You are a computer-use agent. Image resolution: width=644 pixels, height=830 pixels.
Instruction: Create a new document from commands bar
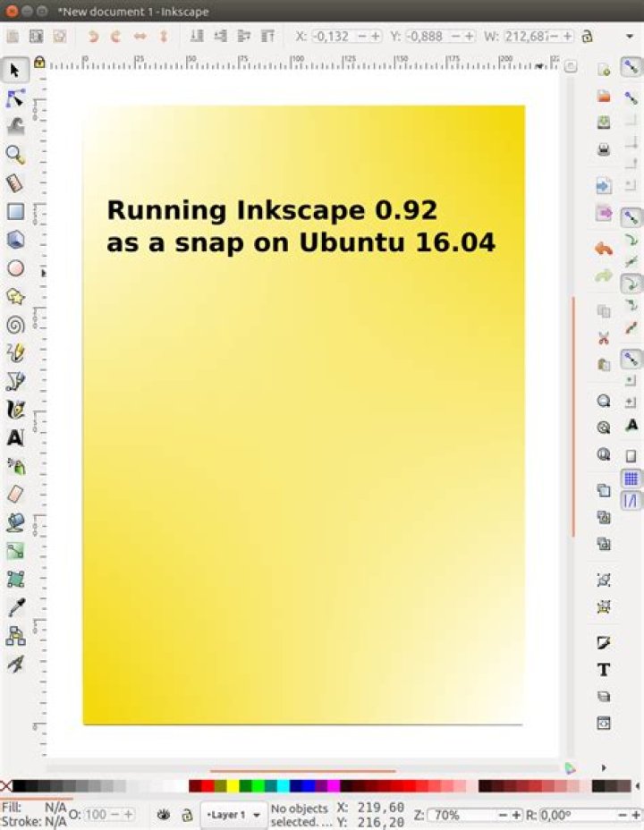[603, 70]
